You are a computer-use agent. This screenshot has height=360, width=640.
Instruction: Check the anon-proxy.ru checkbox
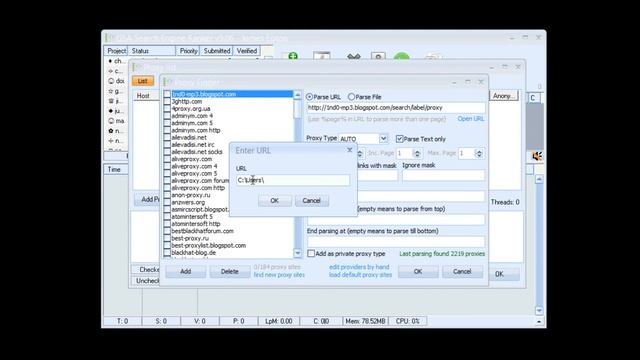click(x=167, y=195)
